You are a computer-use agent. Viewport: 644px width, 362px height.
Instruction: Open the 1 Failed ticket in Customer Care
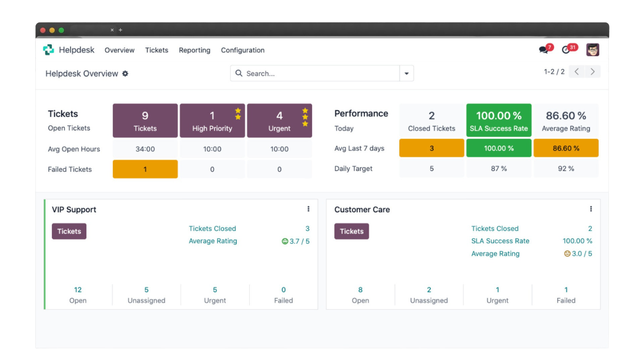566,295
